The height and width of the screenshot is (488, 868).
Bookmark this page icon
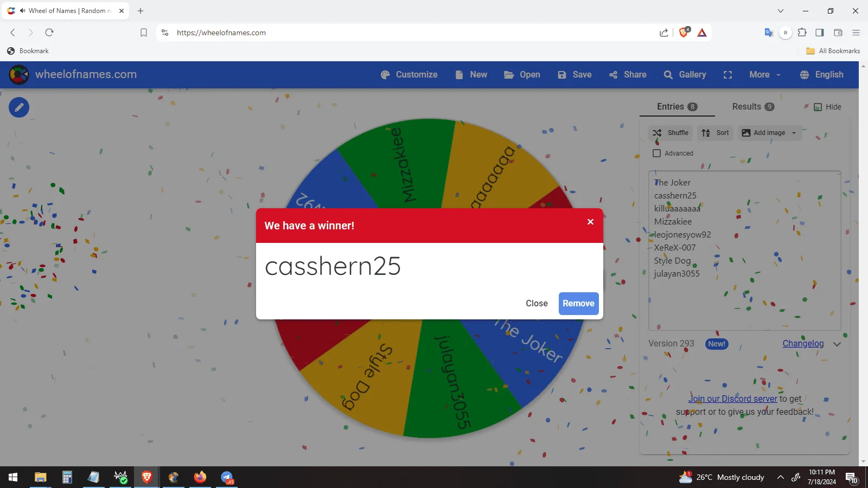coord(144,33)
